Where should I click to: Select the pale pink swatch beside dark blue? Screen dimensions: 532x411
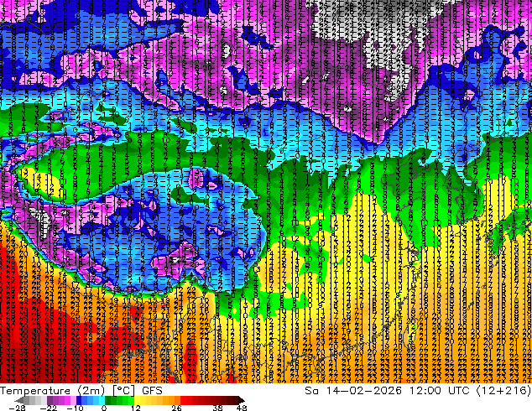click(73, 400)
